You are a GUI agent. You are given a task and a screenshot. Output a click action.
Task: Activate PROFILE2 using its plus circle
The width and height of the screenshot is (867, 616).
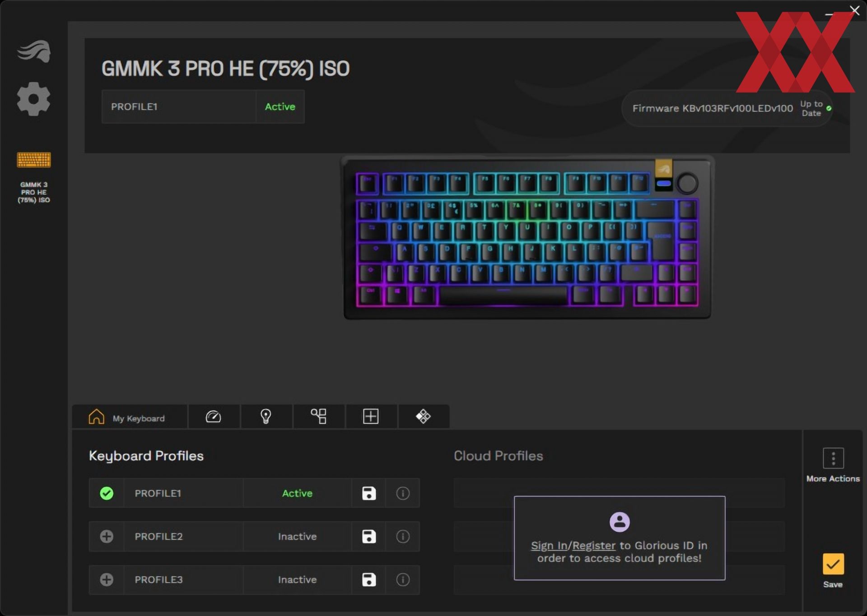(x=107, y=537)
